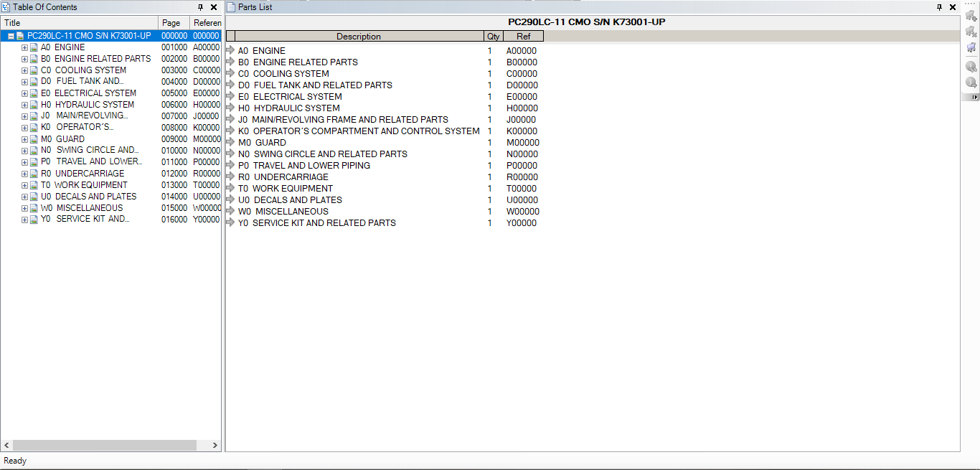Toggle auto-hide pin on Parts List panel

pyautogui.click(x=941, y=7)
